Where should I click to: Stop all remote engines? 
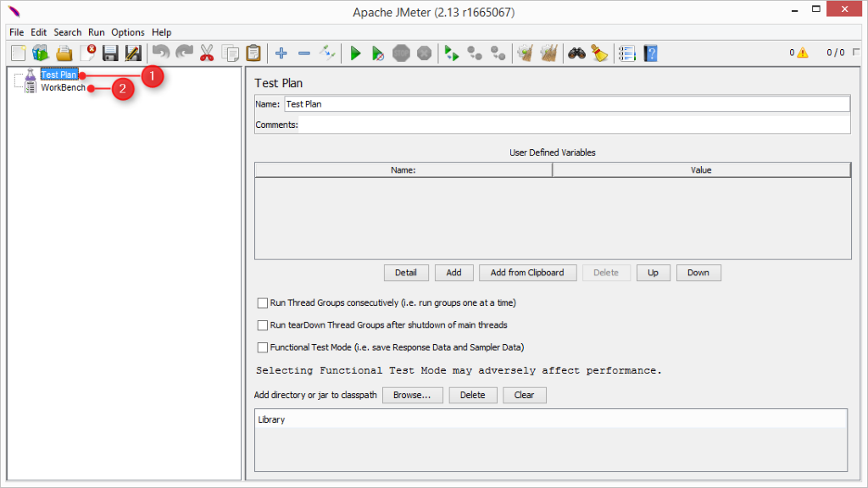point(475,53)
